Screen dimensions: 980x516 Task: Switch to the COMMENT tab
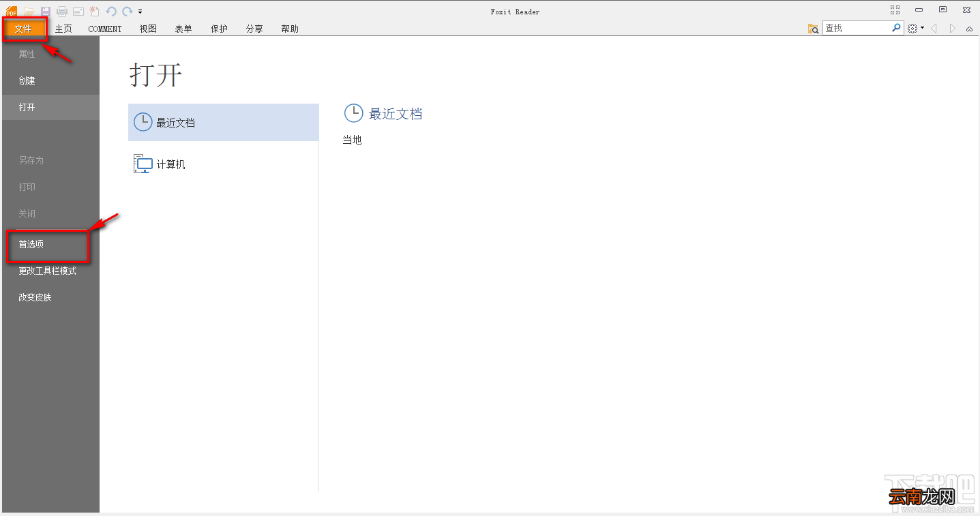pyautogui.click(x=105, y=29)
